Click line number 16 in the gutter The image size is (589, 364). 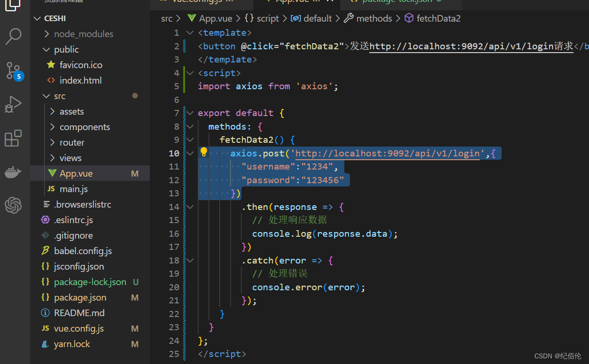click(174, 233)
